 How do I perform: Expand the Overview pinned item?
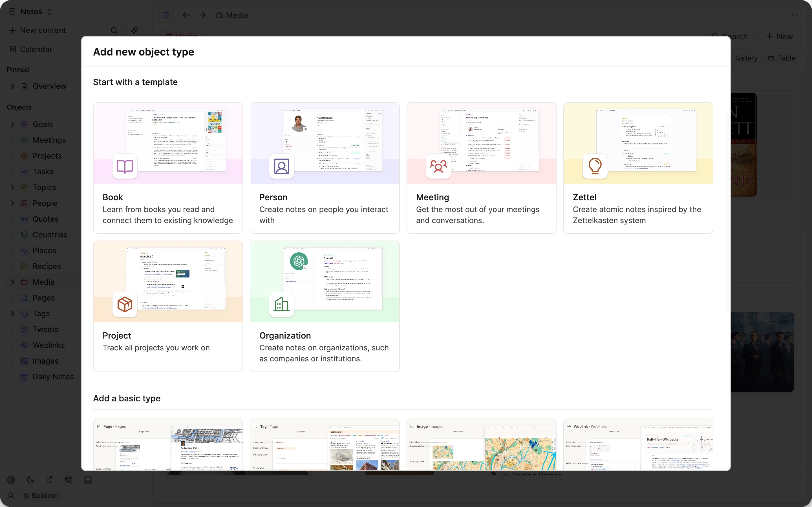[x=13, y=86]
